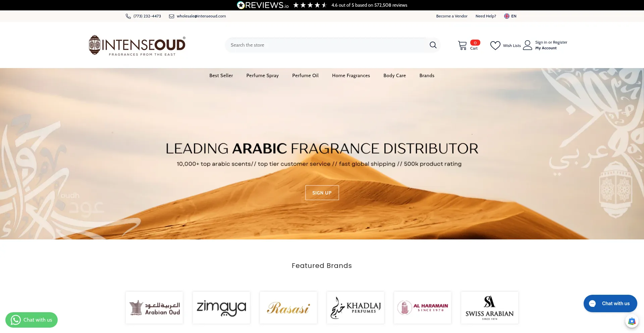Click the 572,508 reviews rating text

point(369,5)
